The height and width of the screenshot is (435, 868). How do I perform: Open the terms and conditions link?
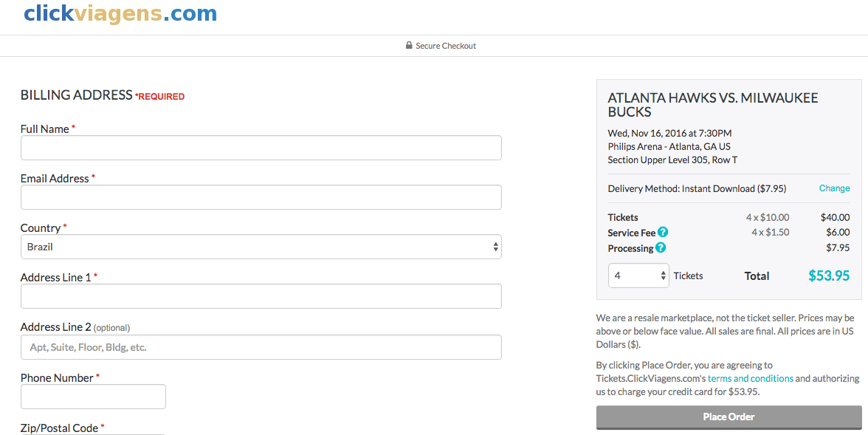pyautogui.click(x=750, y=378)
